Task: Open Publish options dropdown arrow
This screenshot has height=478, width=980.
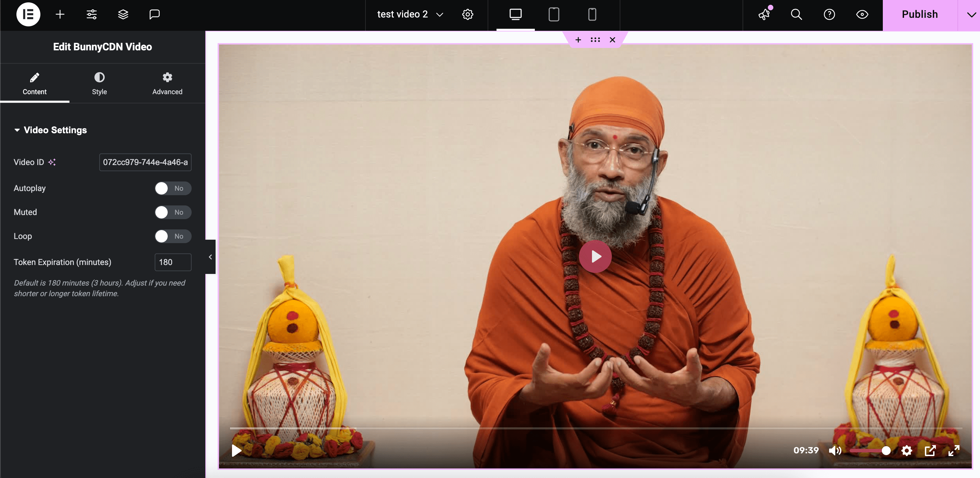Action: pos(971,14)
